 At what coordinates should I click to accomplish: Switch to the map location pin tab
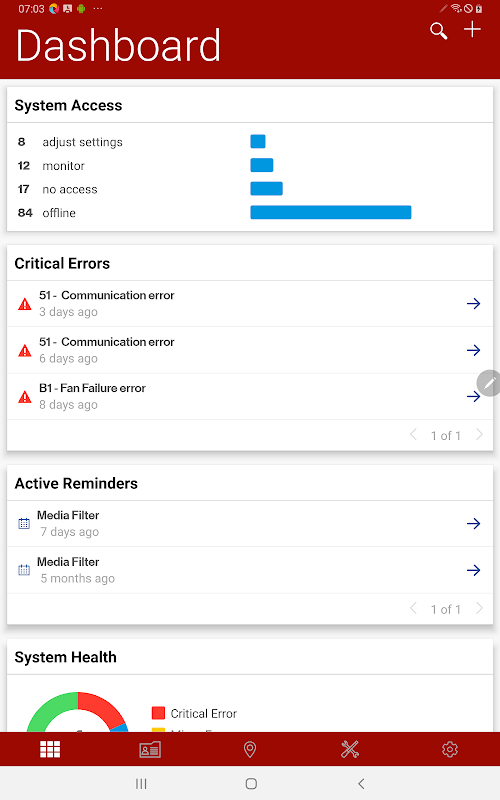[250, 749]
